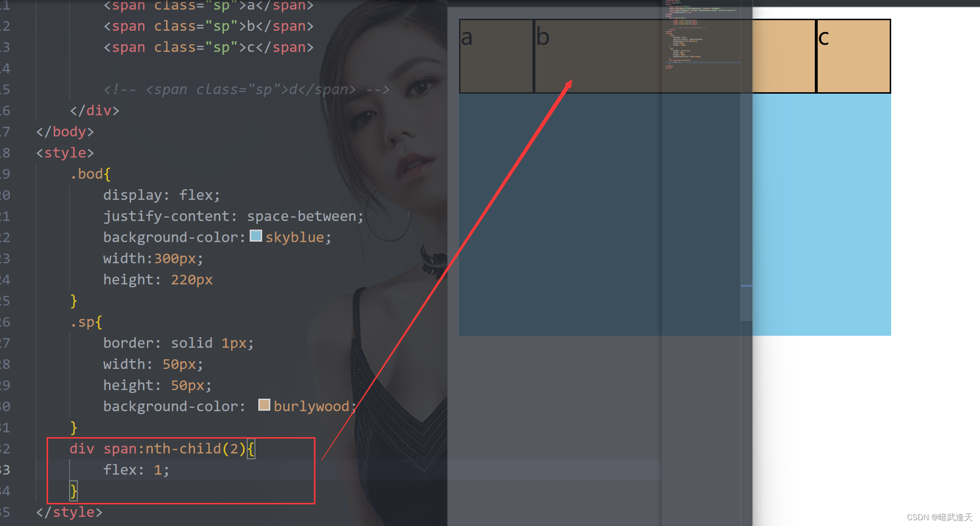
Task: Click the burlywood color swatch
Action: click(x=264, y=405)
